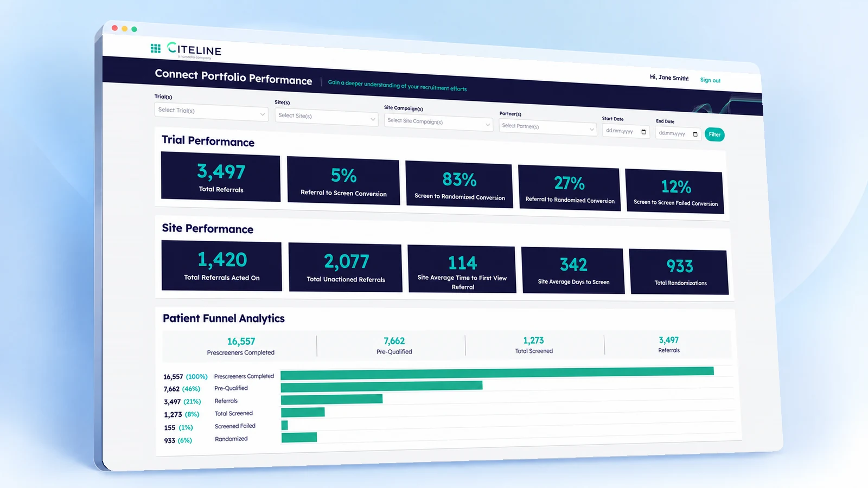This screenshot has height=488, width=868.
Task: Click the Patient Funnel Analytics heading
Action: (x=224, y=318)
